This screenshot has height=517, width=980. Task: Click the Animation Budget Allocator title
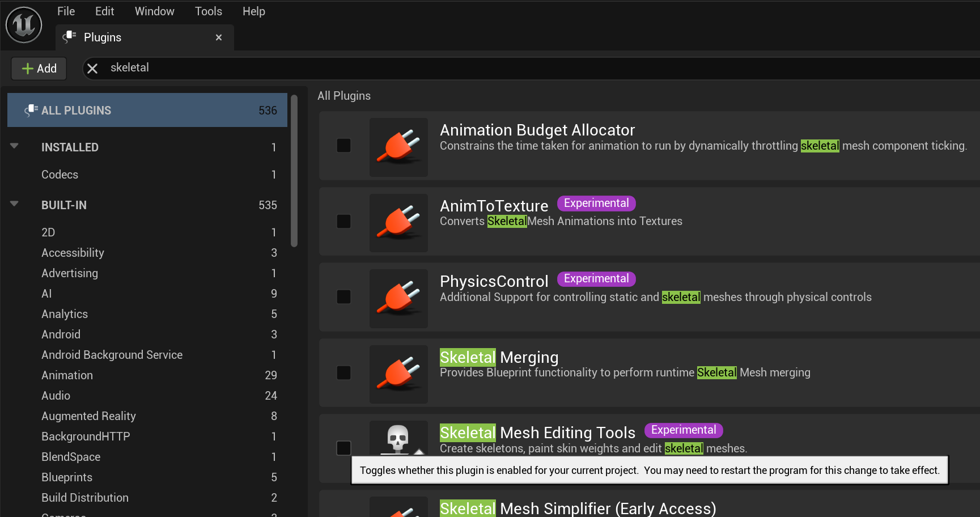[537, 130]
